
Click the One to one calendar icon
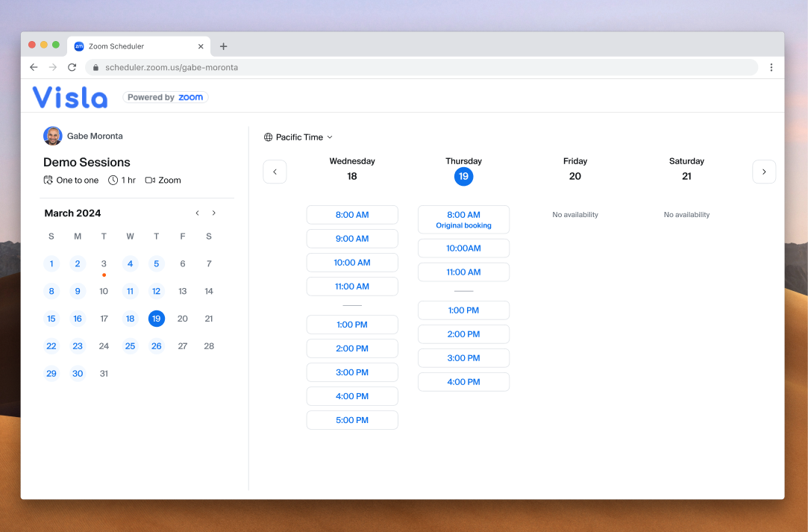48,180
